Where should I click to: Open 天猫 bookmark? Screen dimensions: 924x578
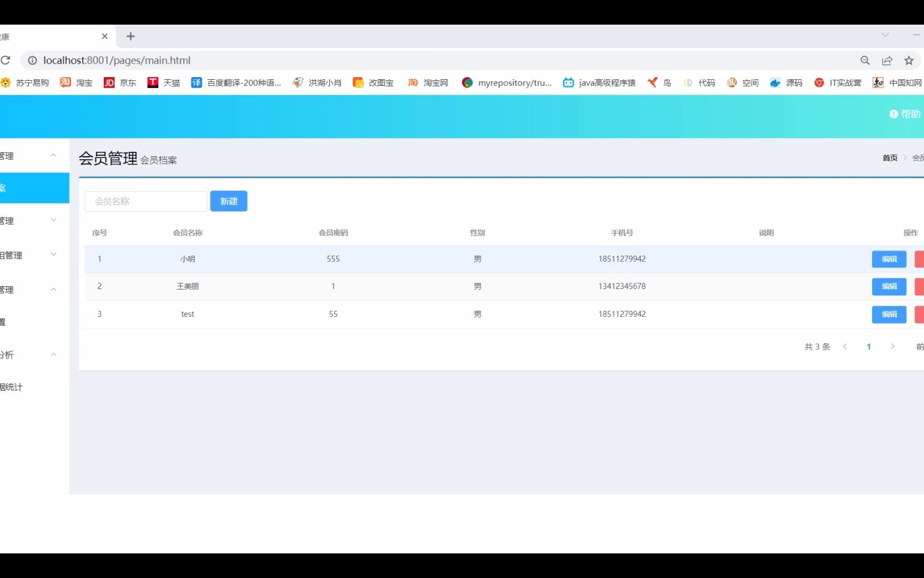click(x=164, y=82)
